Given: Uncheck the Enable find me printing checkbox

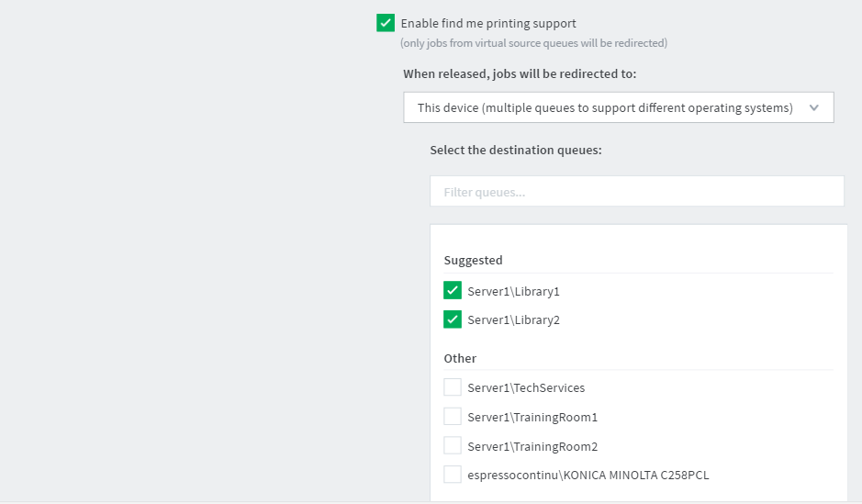Looking at the screenshot, I should tap(386, 24).
